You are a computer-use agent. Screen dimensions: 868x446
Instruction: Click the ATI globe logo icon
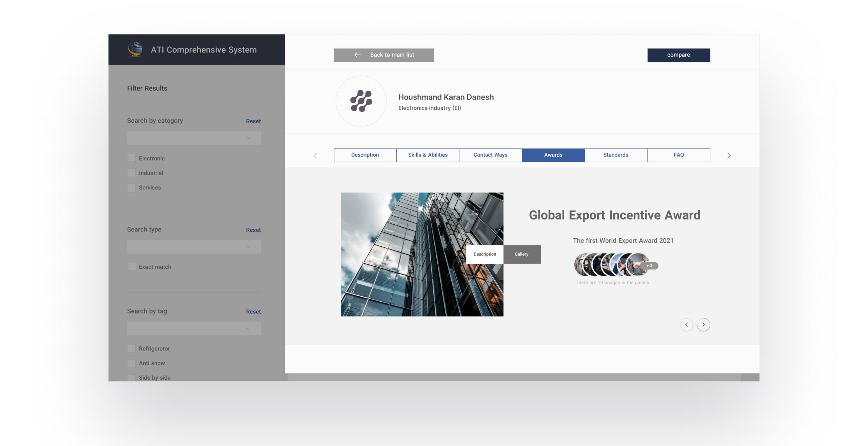click(x=135, y=49)
